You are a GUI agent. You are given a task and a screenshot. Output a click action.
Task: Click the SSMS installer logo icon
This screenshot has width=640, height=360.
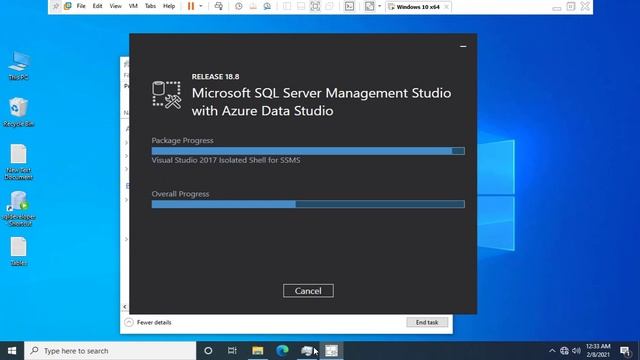(167, 95)
